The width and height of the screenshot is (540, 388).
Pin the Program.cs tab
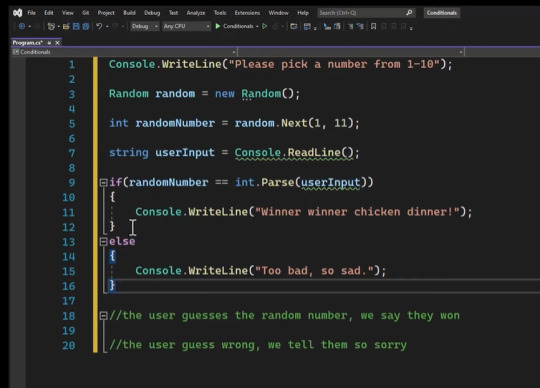pos(49,43)
